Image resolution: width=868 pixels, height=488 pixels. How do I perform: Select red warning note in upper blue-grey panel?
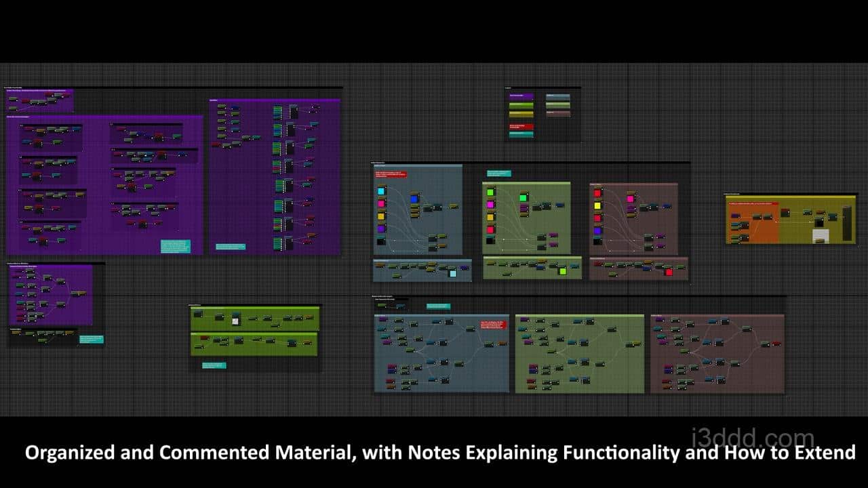pyautogui.click(x=391, y=174)
